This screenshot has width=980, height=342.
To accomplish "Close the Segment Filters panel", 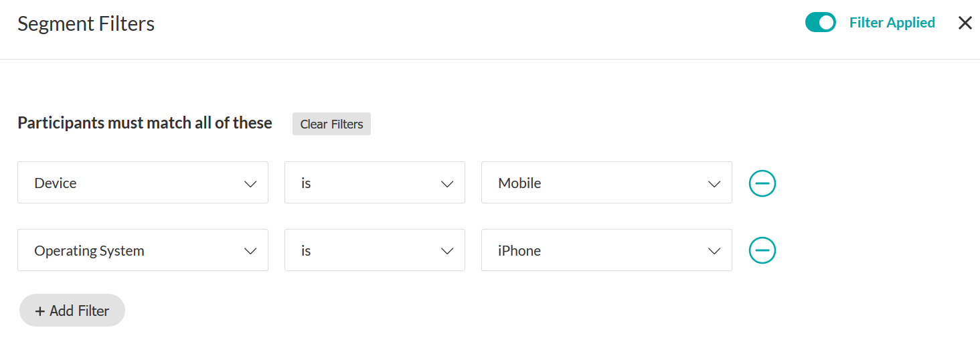I will [x=965, y=23].
